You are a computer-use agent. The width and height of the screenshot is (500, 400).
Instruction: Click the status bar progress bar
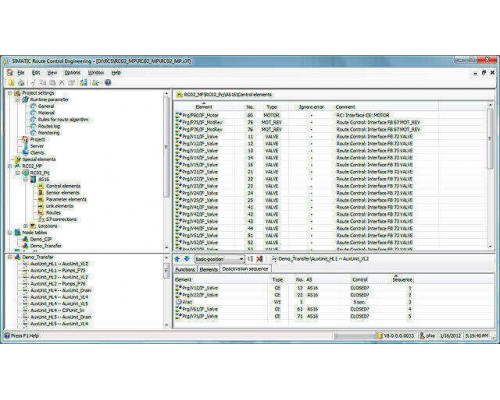[x=355, y=336]
